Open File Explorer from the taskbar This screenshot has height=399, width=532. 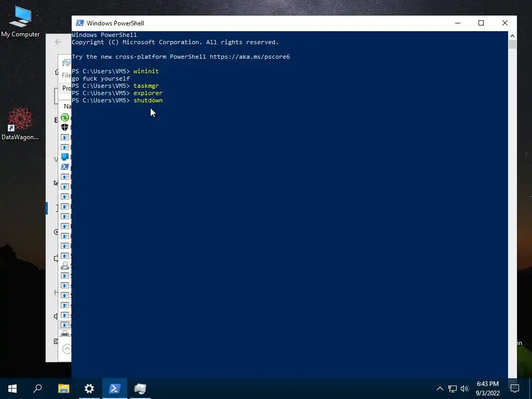pyautogui.click(x=64, y=389)
